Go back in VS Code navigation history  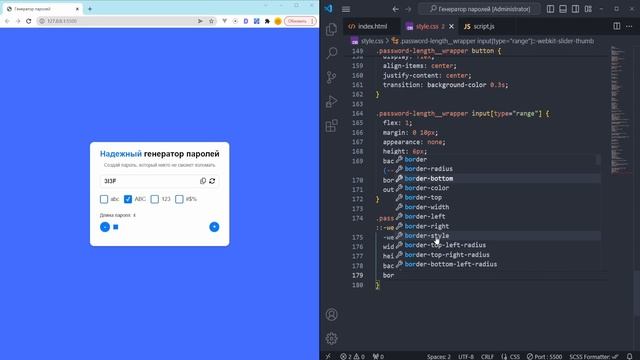click(x=395, y=9)
